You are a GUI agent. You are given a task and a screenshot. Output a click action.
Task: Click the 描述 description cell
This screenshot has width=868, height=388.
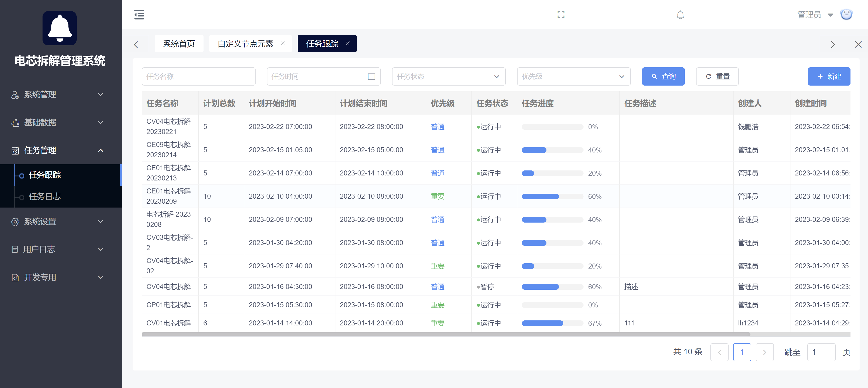tap(631, 287)
